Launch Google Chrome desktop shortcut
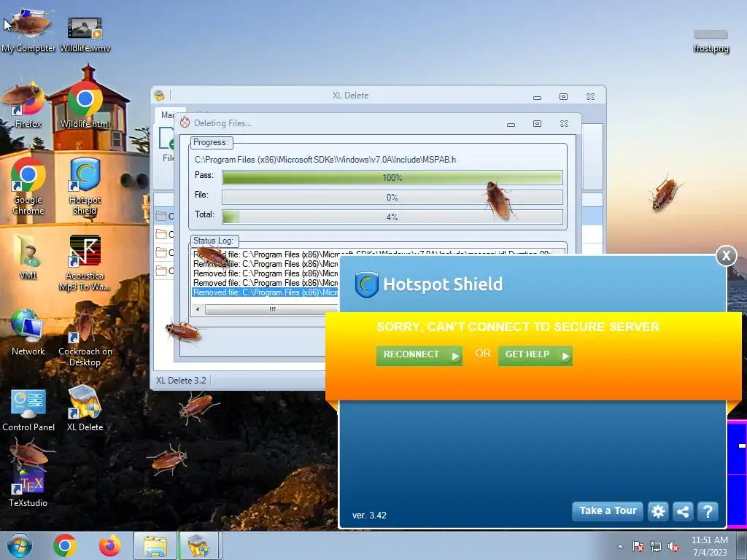747x560 pixels. [x=28, y=187]
